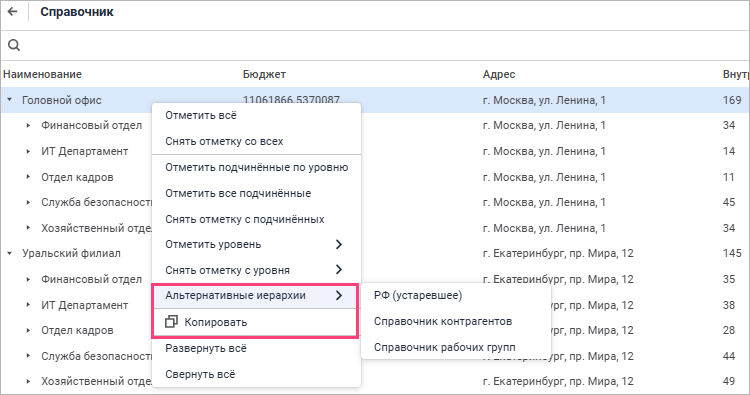Choose Снять отметку со всех
This screenshot has height=395, width=750.
click(256, 141)
